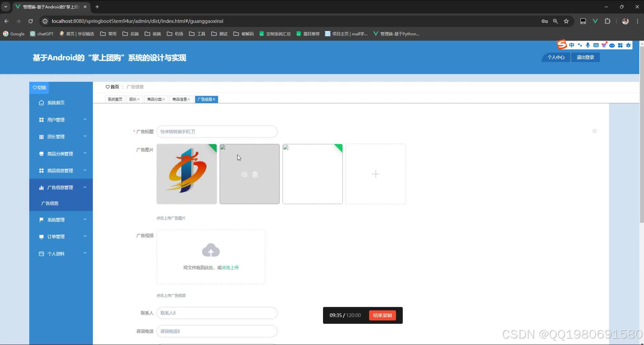
Task: Open chatGPT bookmark
Action: pyautogui.click(x=42, y=34)
